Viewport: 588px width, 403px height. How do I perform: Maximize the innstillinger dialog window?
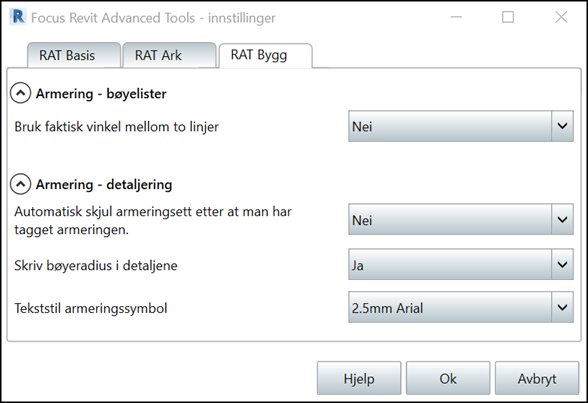tap(508, 17)
